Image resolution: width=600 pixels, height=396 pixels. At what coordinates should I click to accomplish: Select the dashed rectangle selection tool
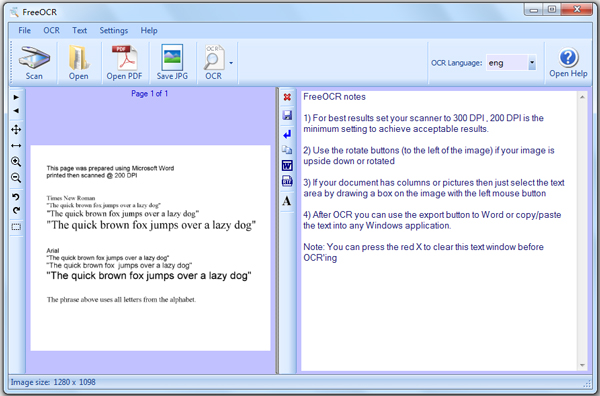point(16,227)
